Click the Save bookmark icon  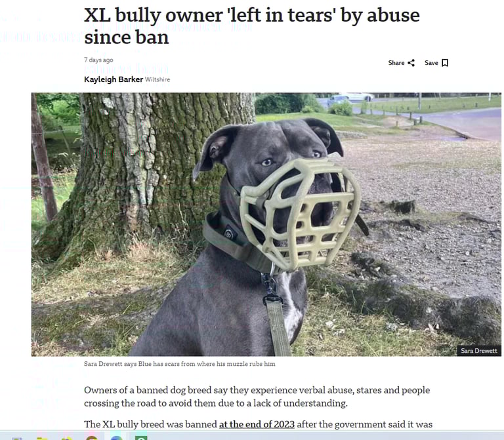coord(445,63)
